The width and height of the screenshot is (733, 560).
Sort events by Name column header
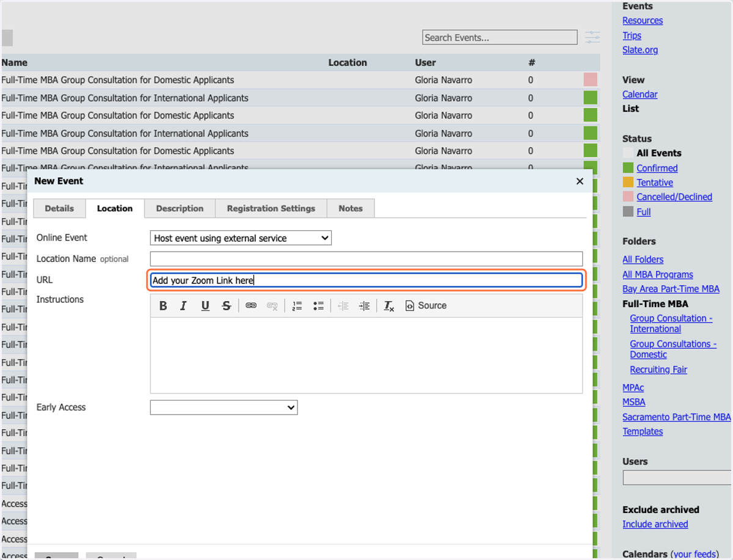point(15,62)
